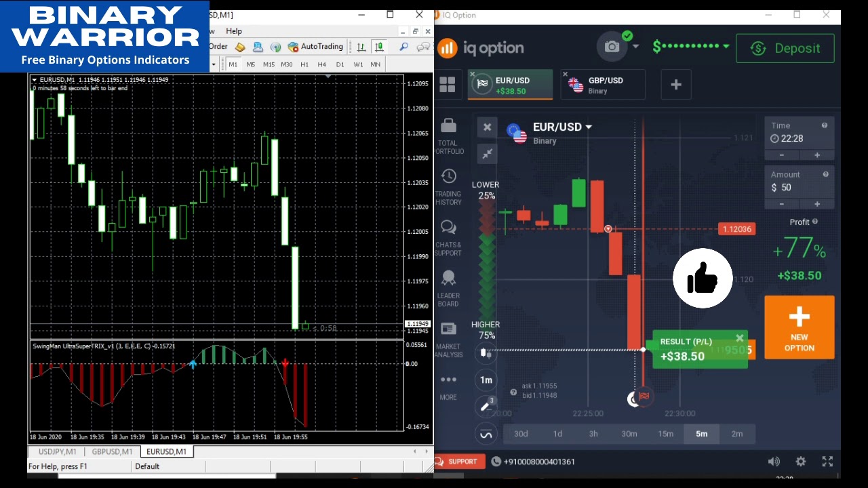868x488 pixels.
Task: Switch to W1 timeframe in MetaTrader
Action: pyautogui.click(x=357, y=64)
